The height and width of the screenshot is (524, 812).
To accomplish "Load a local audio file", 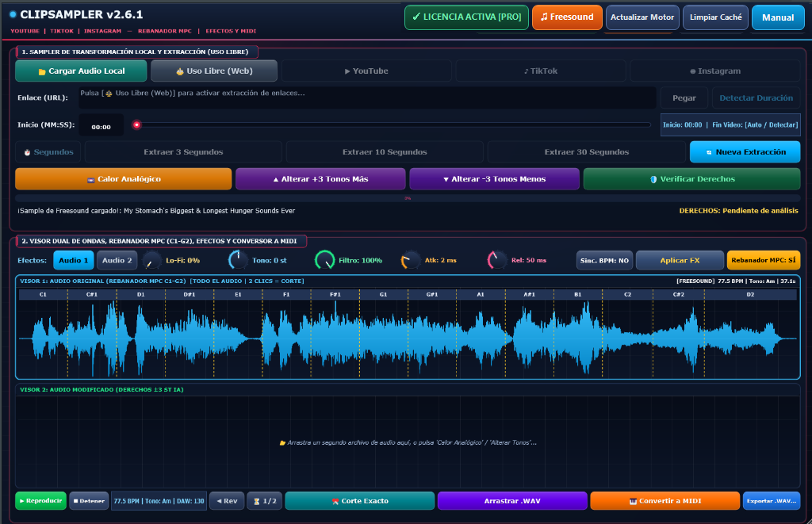I will [x=82, y=71].
